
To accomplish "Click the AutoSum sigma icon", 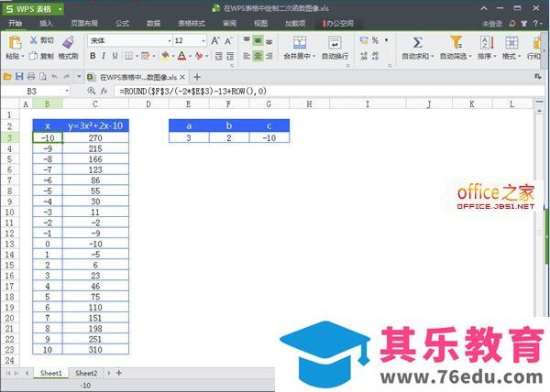I will 417,43.
